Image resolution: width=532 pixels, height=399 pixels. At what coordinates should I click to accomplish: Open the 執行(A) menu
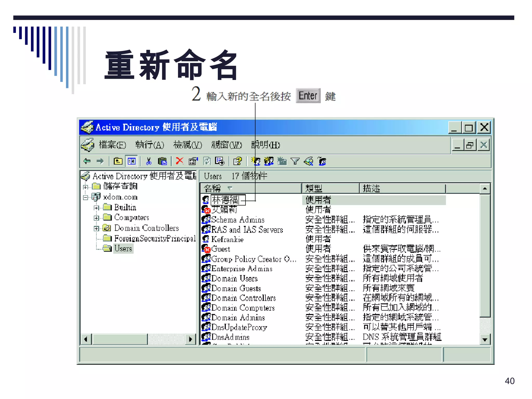click(150, 145)
